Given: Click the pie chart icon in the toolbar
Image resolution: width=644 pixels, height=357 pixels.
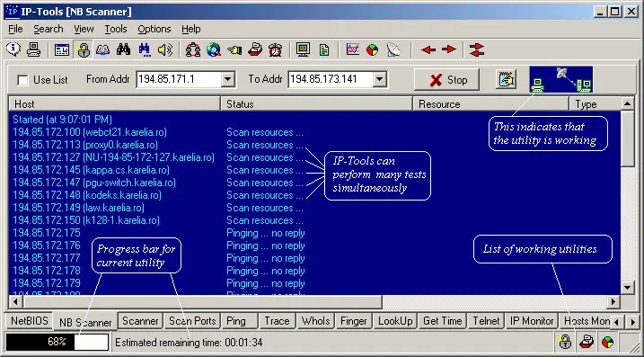Looking at the screenshot, I should (373, 50).
